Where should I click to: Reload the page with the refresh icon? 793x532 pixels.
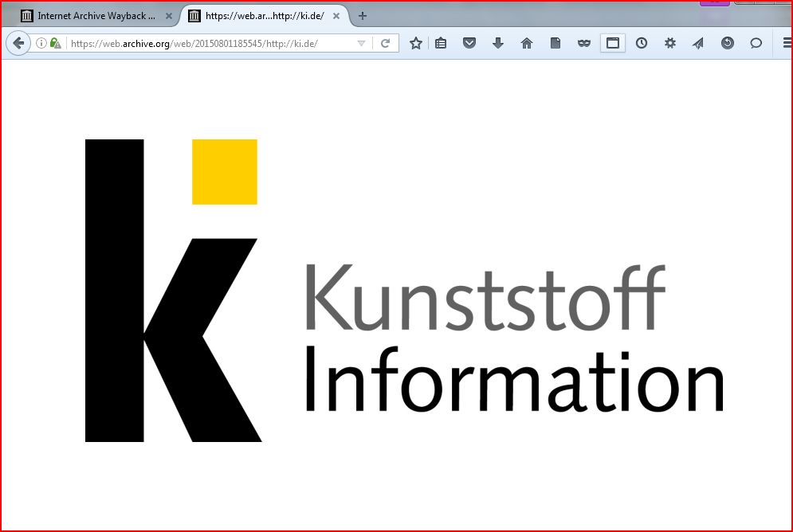click(x=386, y=44)
